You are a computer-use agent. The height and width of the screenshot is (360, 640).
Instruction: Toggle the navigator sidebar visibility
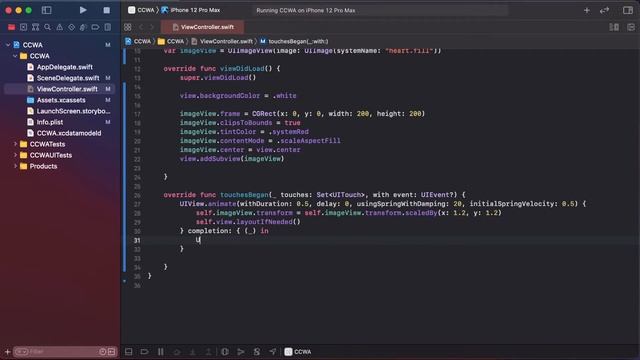[x=47, y=10]
